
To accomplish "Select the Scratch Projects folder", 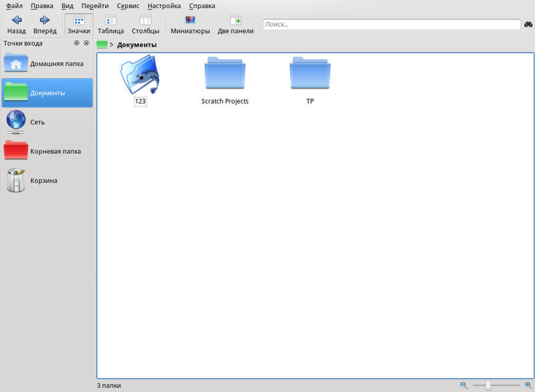I will pos(225,73).
